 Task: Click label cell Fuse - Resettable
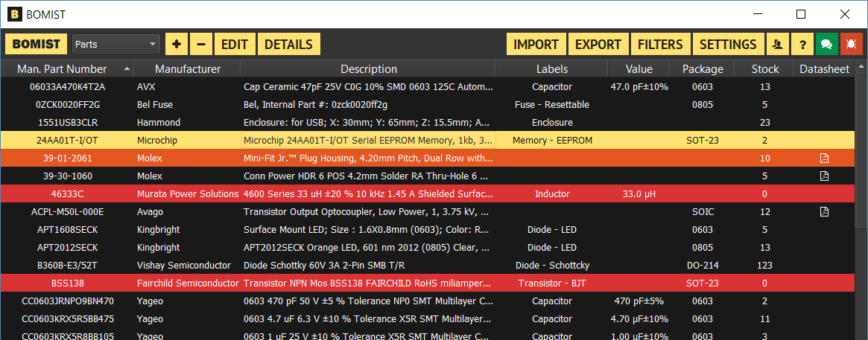coord(552,104)
